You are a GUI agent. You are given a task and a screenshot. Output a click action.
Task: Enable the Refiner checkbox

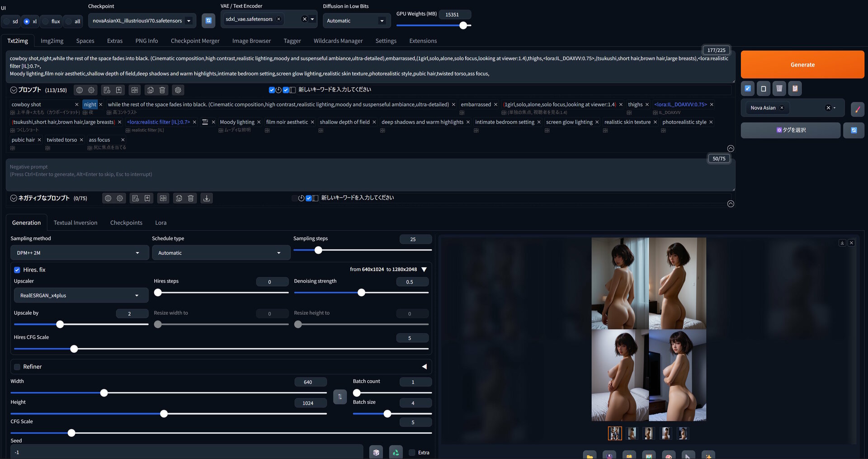click(17, 367)
